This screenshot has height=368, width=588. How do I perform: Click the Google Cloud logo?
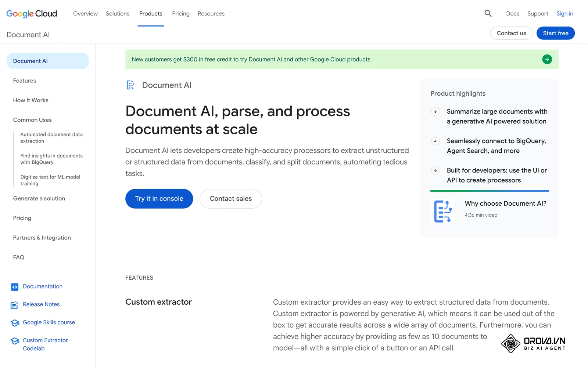pyautogui.click(x=32, y=14)
